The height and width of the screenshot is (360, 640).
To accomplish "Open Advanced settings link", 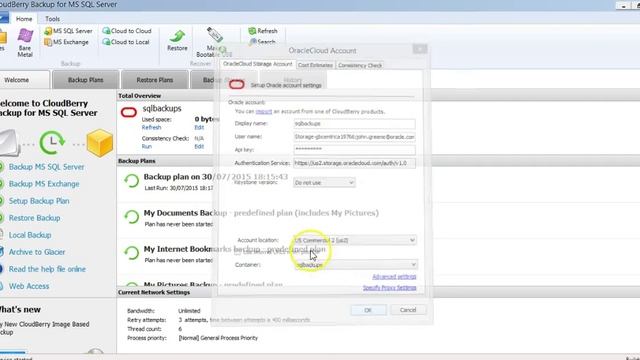I will [394, 277].
